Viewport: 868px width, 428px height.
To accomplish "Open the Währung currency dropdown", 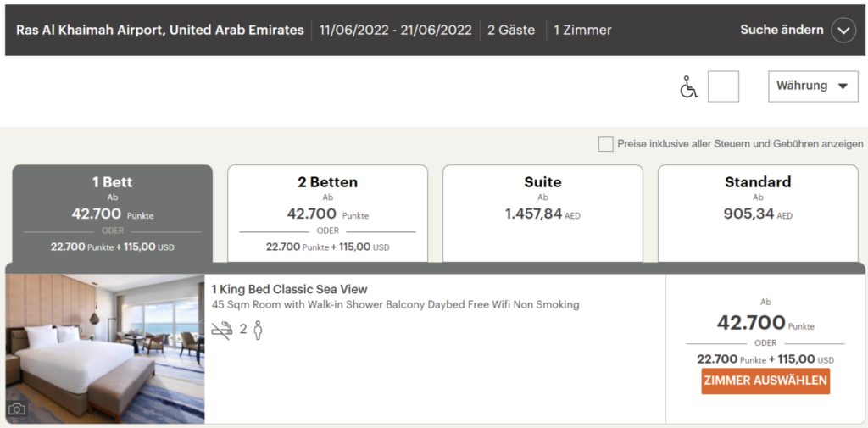I will pos(812,86).
